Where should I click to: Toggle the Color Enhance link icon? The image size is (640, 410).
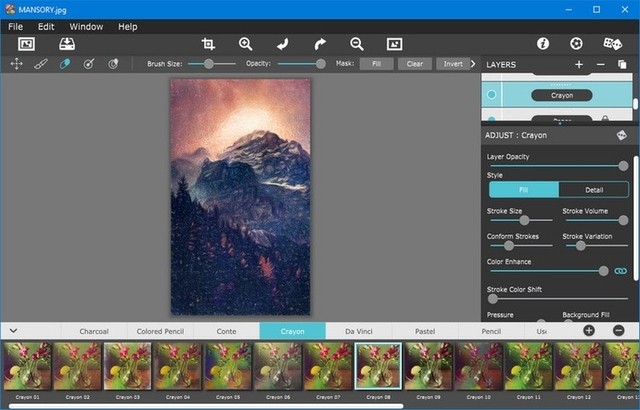click(620, 270)
